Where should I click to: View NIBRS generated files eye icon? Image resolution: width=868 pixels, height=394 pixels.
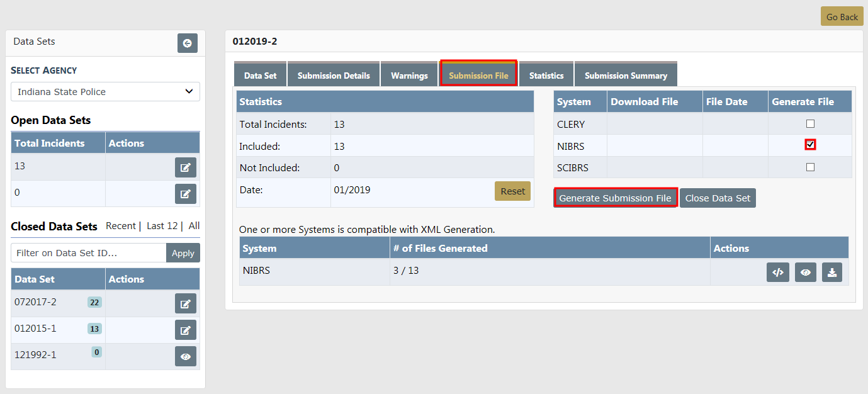[x=805, y=273]
